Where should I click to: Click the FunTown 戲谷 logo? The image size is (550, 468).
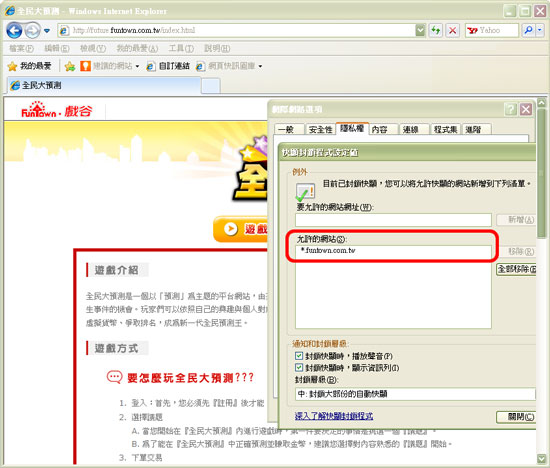56,110
